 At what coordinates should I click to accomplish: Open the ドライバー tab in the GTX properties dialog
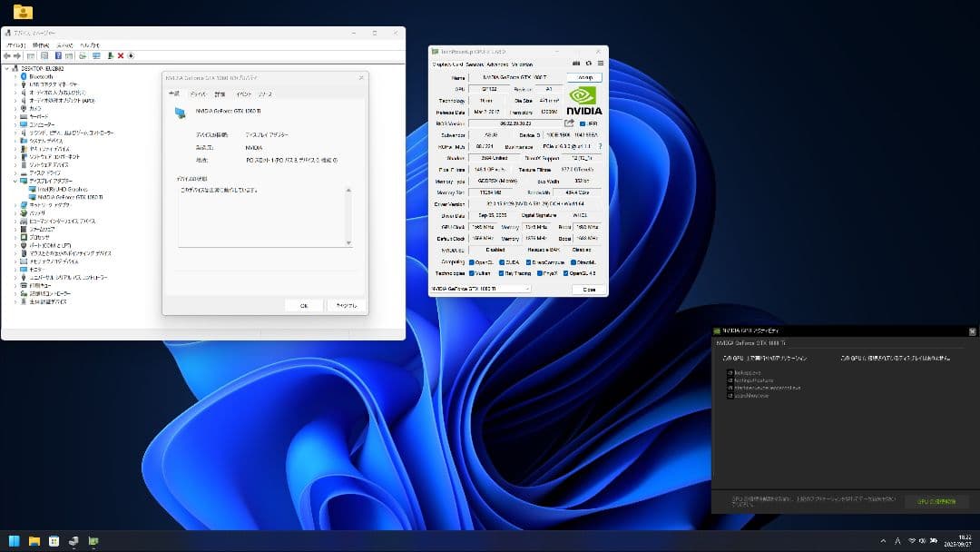[201, 93]
